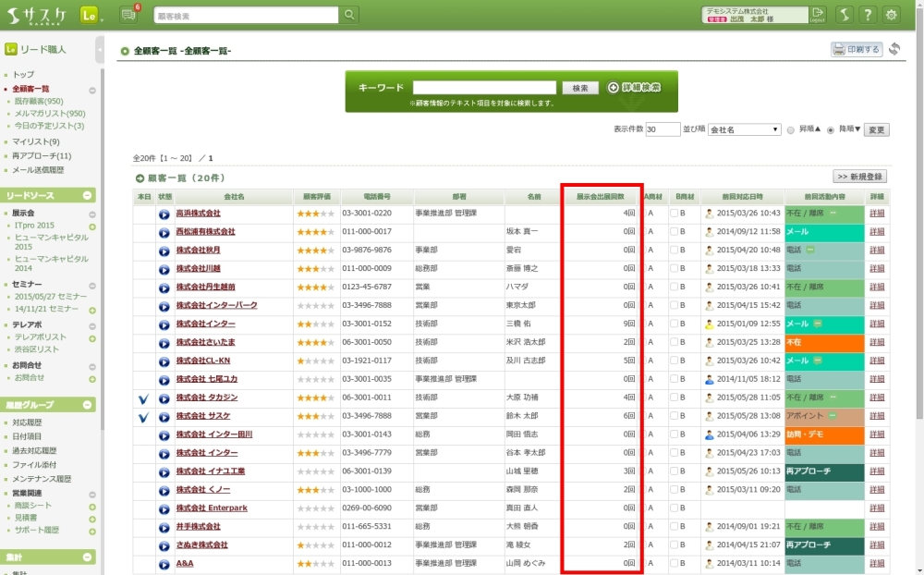Collapse the リードソース sidebar section
Screen dimensions: 924x575
[x=88, y=196]
